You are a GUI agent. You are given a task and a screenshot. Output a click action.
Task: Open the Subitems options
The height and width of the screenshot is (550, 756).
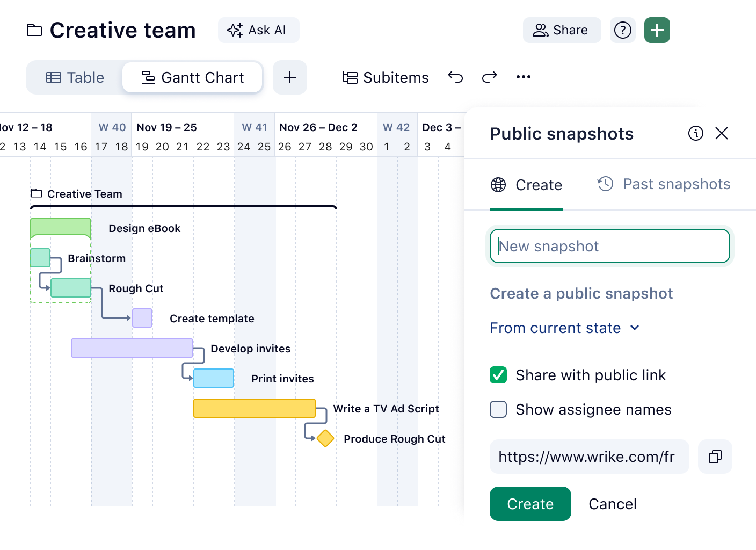point(386,77)
